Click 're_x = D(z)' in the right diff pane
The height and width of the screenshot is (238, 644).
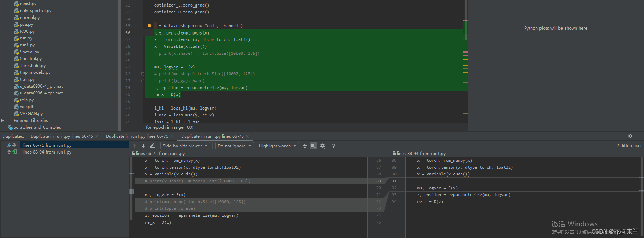tap(430, 202)
